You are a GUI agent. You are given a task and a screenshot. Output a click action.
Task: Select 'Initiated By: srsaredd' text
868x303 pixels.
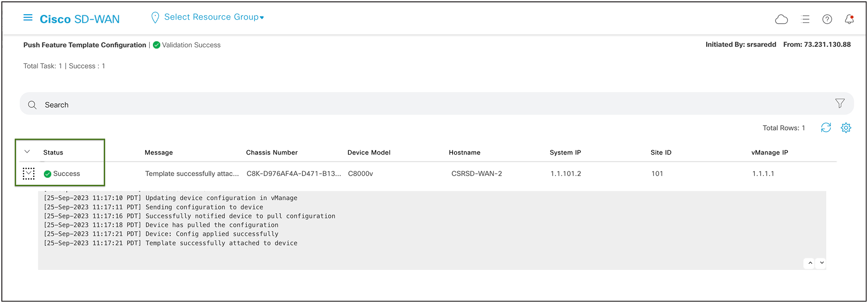741,44
